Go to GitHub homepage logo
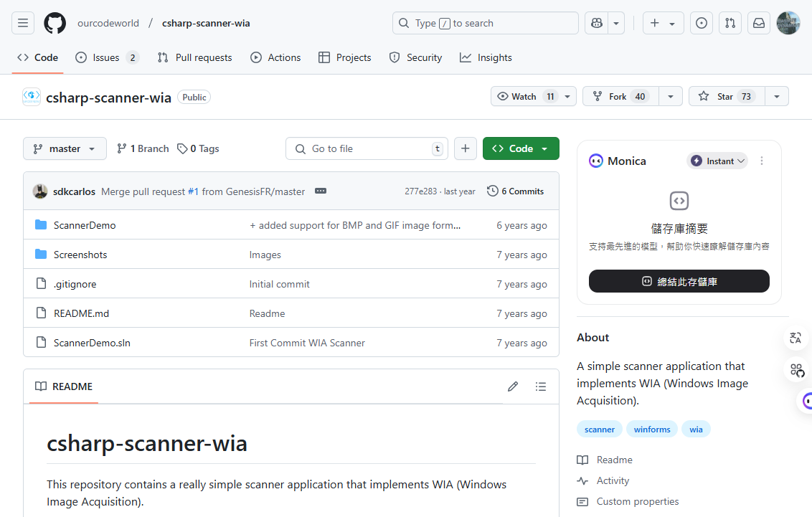This screenshot has width=812, height=517. click(55, 23)
